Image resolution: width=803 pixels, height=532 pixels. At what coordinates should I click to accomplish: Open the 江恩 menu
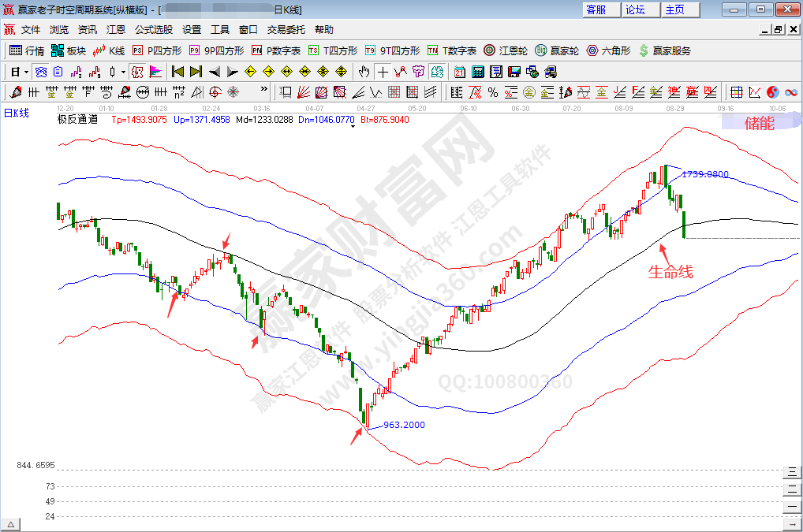tap(116, 30)
